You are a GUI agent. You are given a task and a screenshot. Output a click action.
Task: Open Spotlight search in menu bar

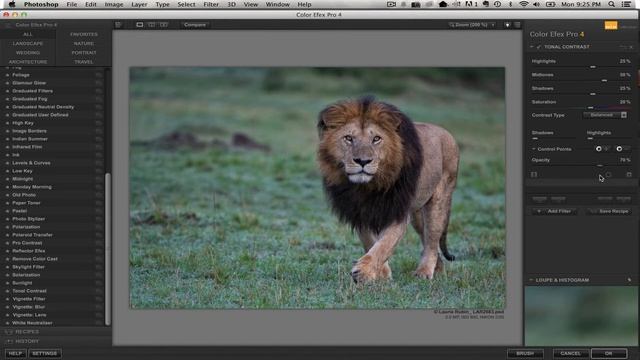click(x=611, y=4)
